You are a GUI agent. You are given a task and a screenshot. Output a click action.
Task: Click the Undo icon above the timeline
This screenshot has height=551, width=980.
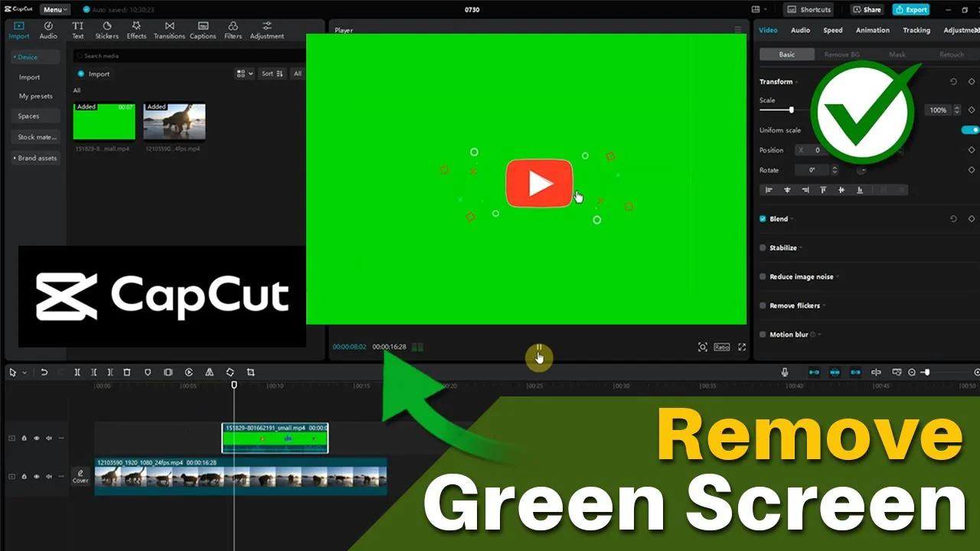(44, 372)
